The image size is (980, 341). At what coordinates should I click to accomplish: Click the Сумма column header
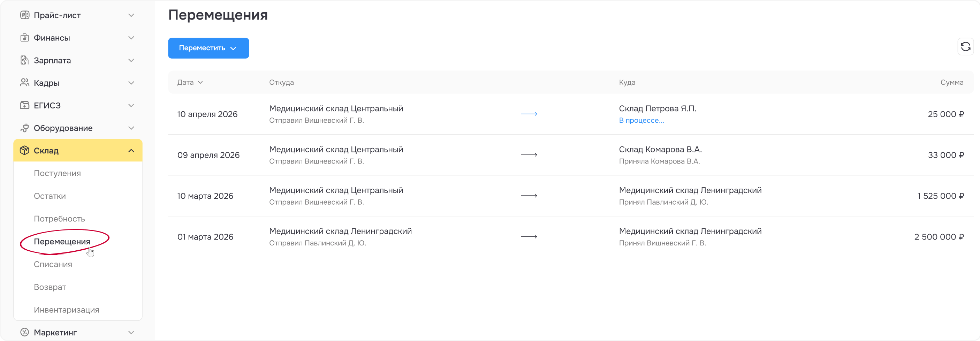tap(952, 82)
